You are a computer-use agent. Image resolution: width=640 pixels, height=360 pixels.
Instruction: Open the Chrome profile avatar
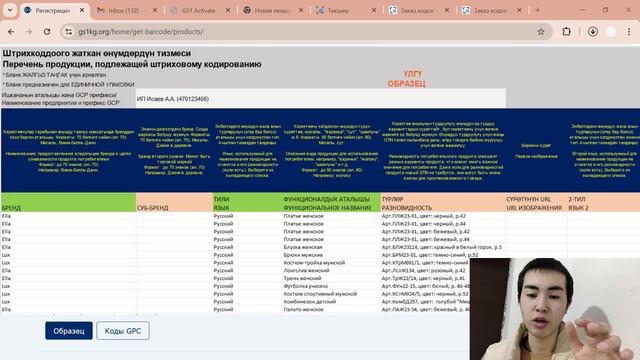click(611, 31)
